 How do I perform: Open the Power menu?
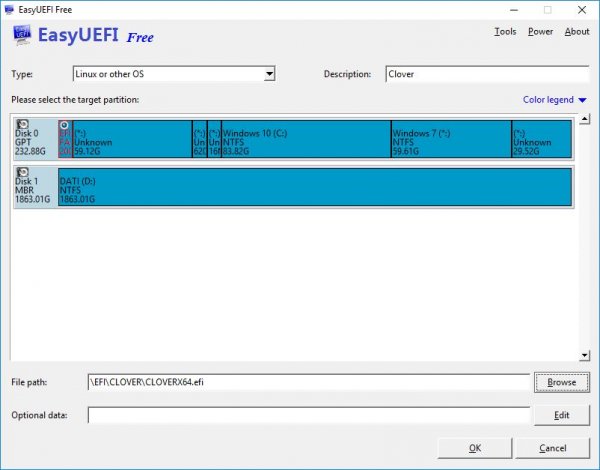pos(540,31)
